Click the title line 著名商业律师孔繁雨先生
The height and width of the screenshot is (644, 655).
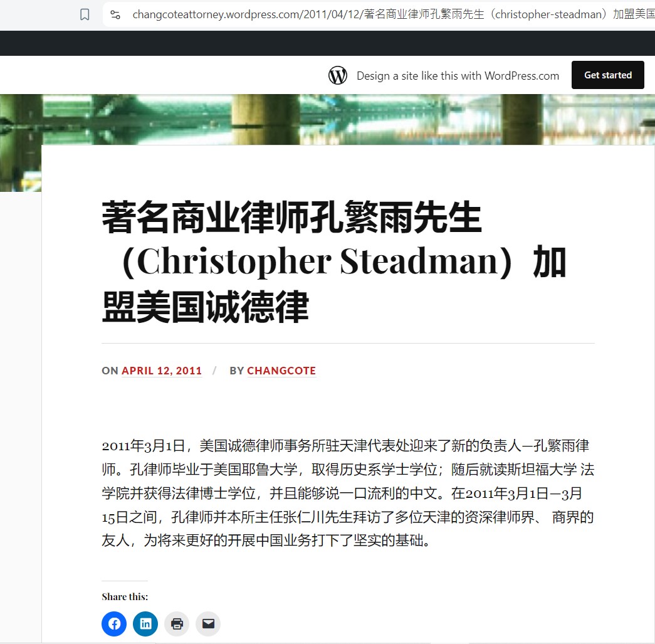(291, 217)
